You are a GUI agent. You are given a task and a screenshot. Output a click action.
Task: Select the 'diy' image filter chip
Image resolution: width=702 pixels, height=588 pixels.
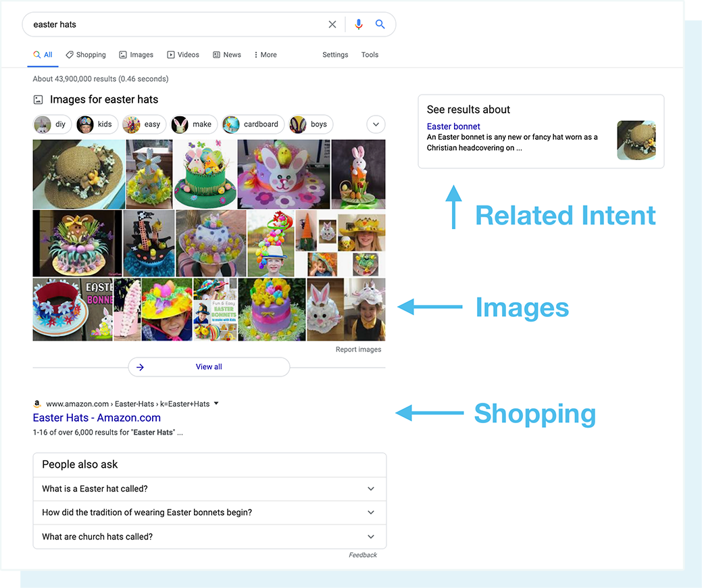[52, 124]
